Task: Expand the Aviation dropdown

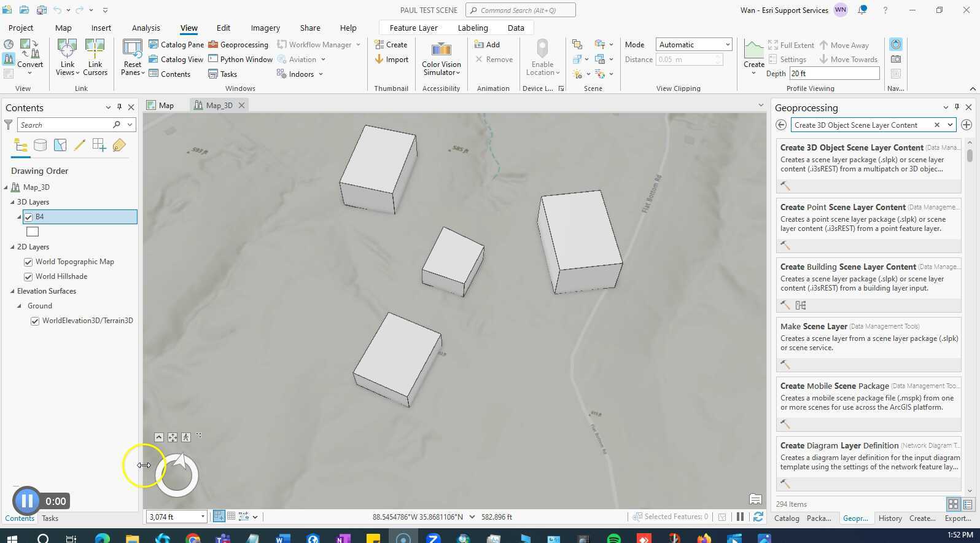Action: [323, 60]
